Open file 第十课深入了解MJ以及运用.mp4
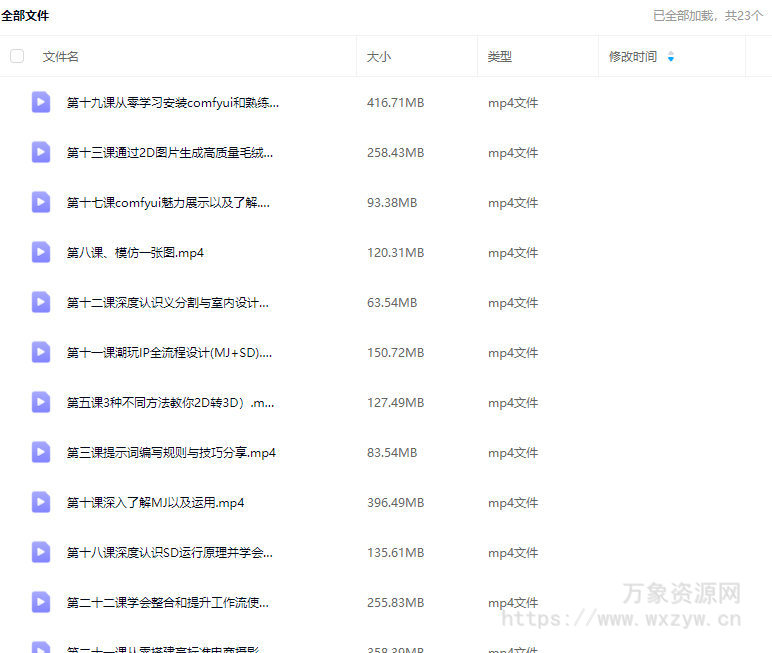The image size is (772, 653). 156,503
